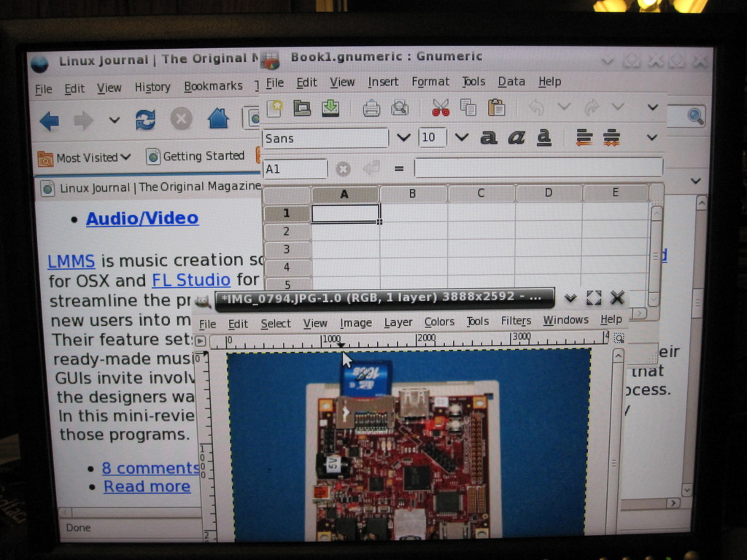Image resolution: width=747 pixels, height=560 pixels.
Task: Open the Format menu in Gnumeric
Action: pos(430,82)
